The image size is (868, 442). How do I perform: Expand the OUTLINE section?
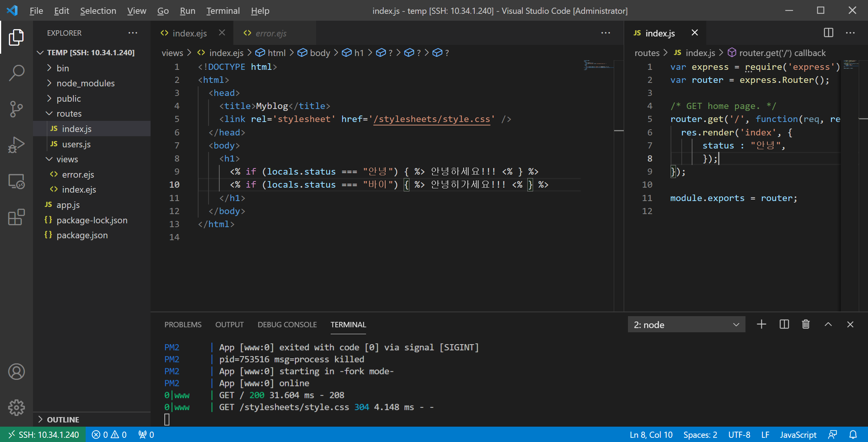pyautogui.click(x=63, y=420)
